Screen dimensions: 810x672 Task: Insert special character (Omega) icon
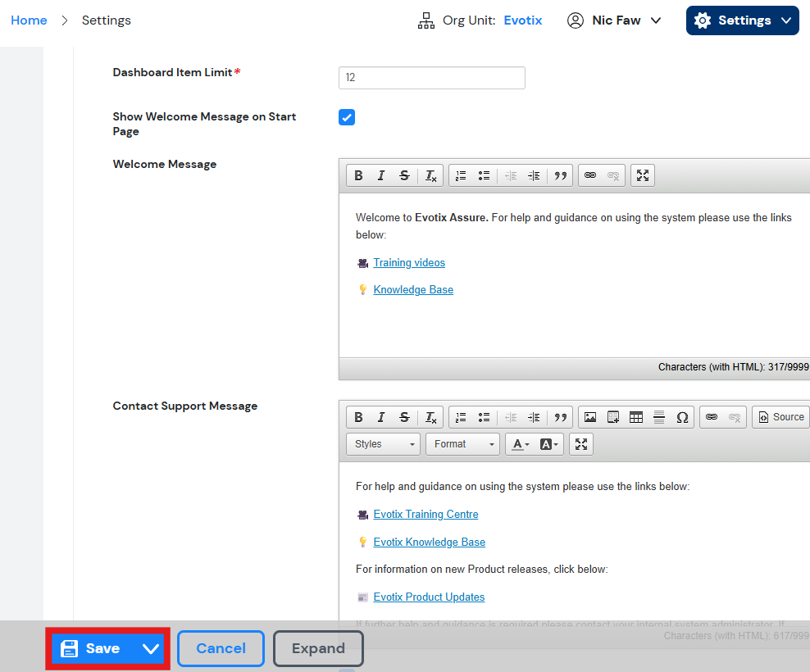682,417
